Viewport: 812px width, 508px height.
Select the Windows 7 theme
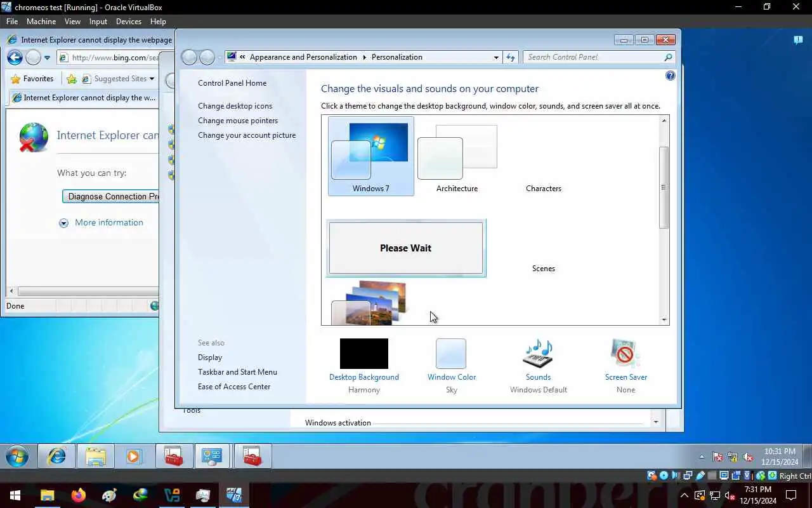(x=371, y=156)
